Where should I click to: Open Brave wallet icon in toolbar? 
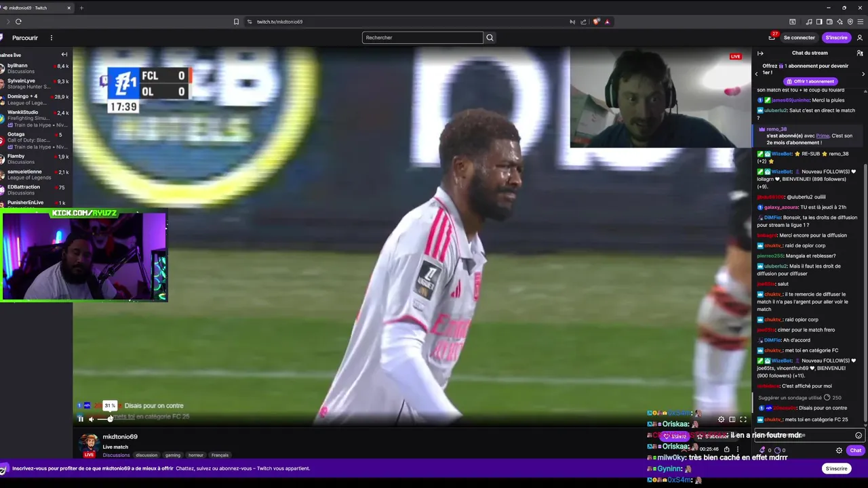click(x=829, y=22)
